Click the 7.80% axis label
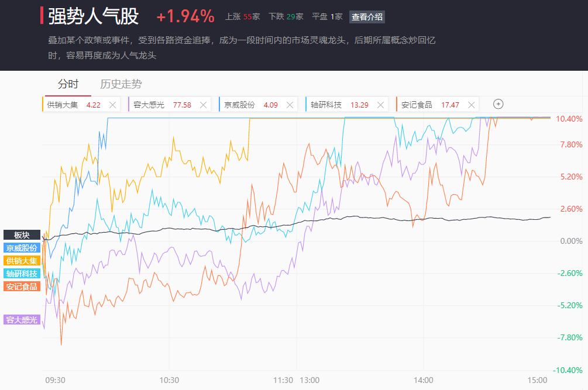This screenshot has width=588, height=390. [x=571, y=144]
